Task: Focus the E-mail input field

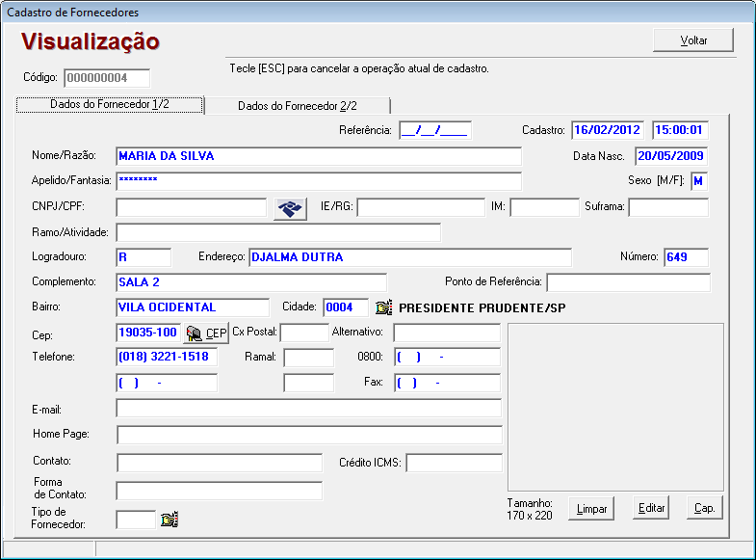Action: click(x=308, y=409)
